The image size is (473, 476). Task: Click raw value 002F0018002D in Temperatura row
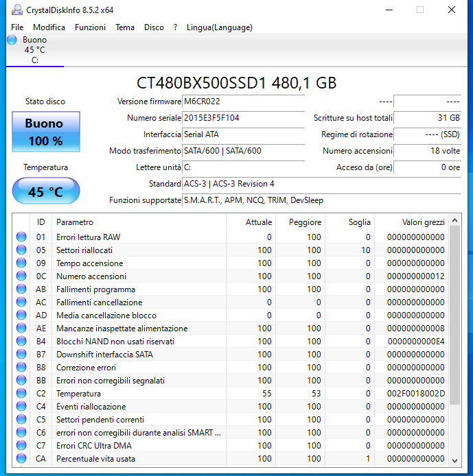coord(416,394)
